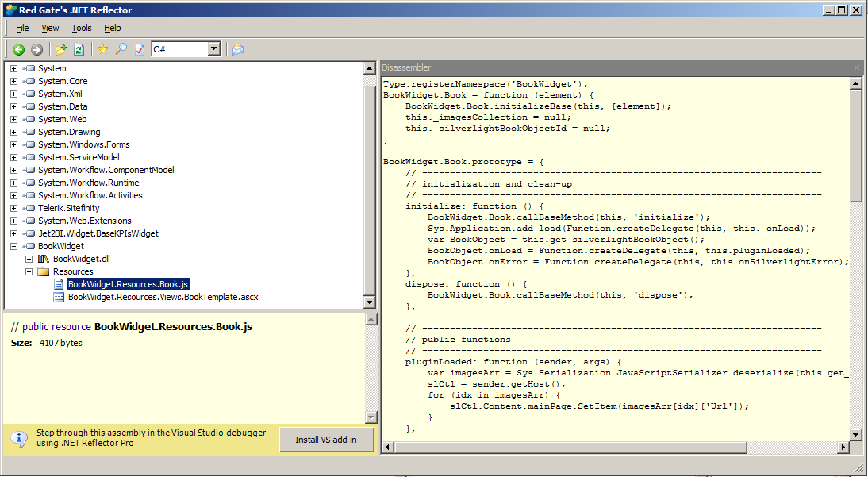Select System.Workflow.Runtime tree item
Image resolution: width=868 pixels, height=477 pixels.
pos(89,183)
